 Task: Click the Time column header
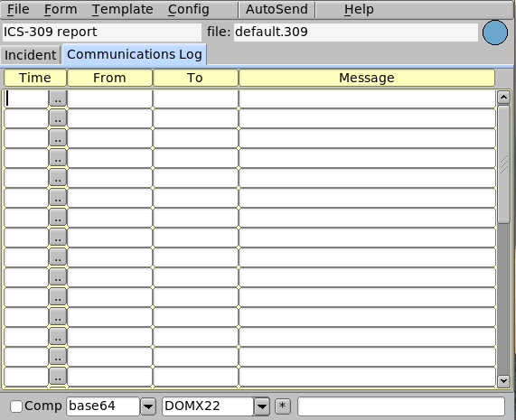tap(35, 78)
